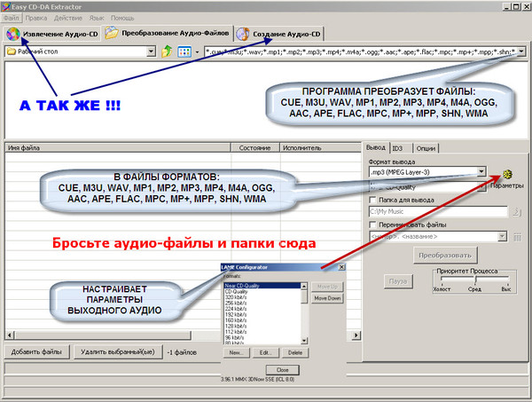Enable the Переименовать файлы checkbox
Image resolution: width=532 pixels, height=402 pixels.
(372, 225)
